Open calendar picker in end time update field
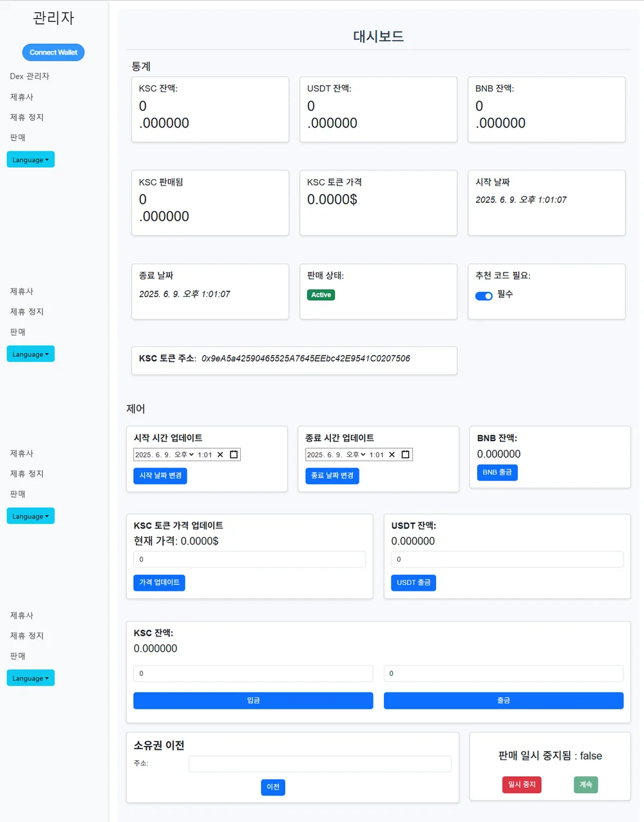 405,454
